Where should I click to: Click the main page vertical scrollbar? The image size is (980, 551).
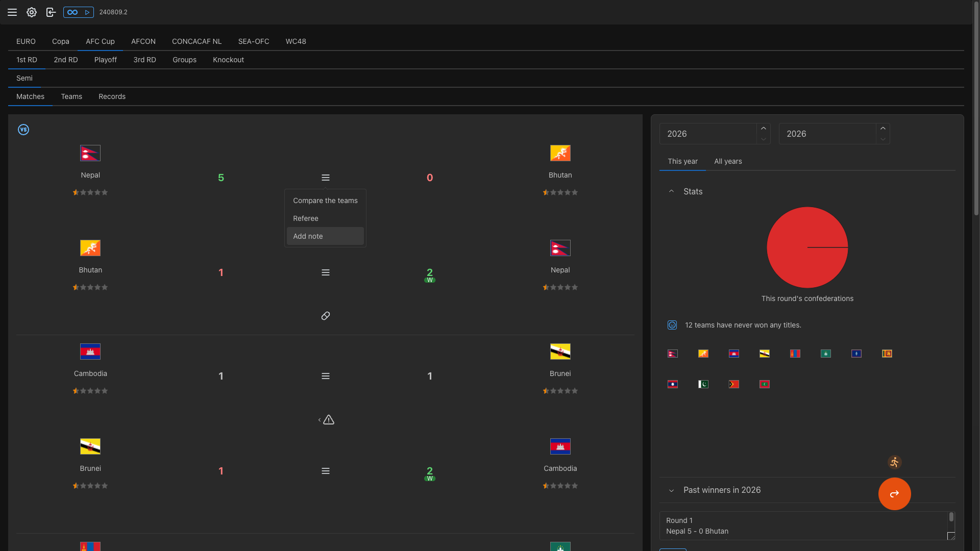point(976,108)
